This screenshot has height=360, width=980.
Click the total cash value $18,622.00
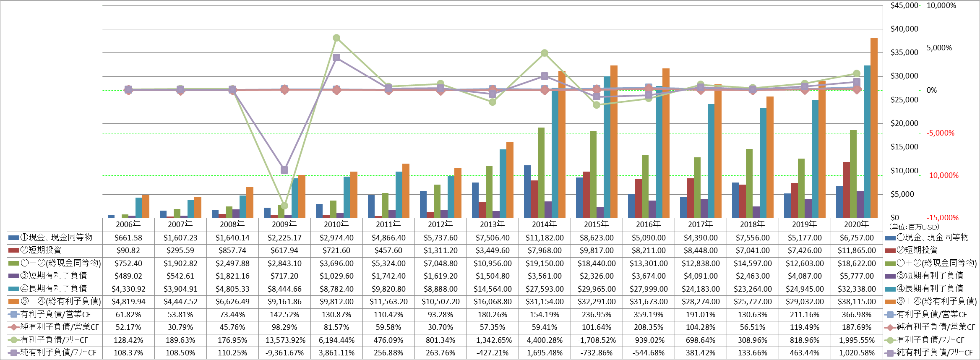click(x=857, y=263)
